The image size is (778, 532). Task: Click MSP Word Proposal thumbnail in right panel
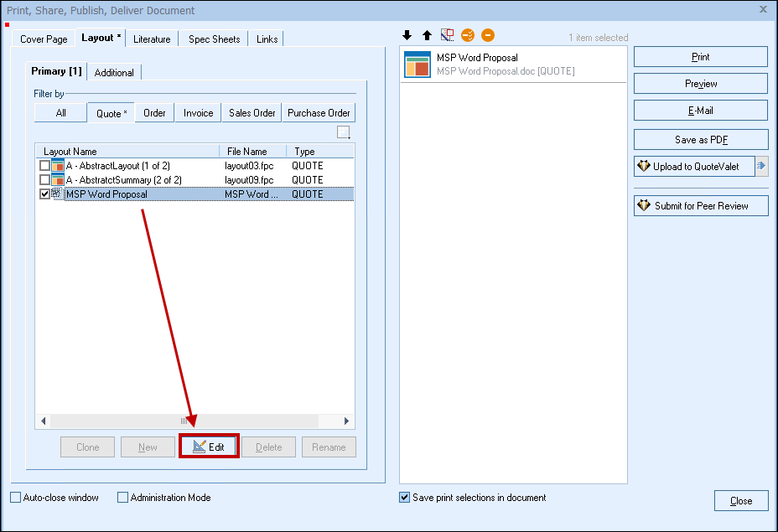pos(418,65)
